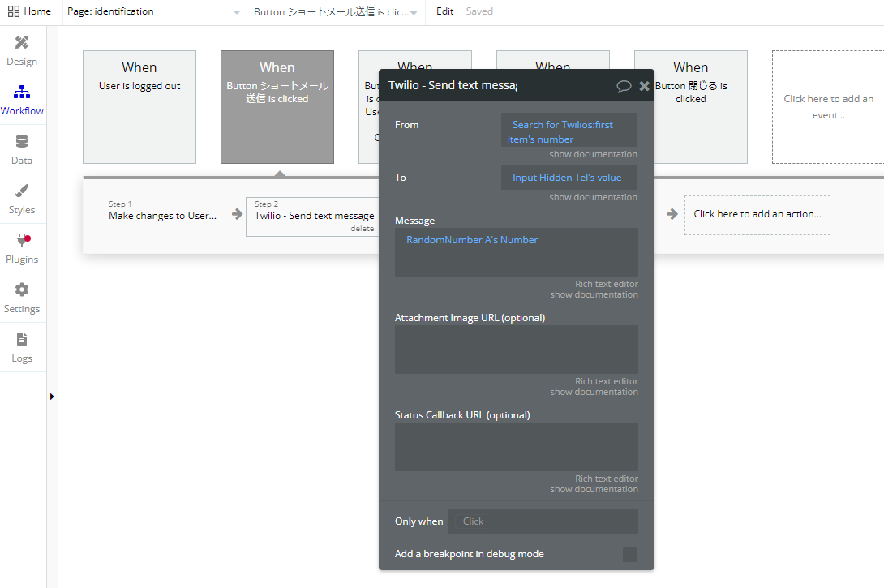884x588 pixels.
Task: Open Rich text editor for Attachment Image URL
Action: click(607, 382)
